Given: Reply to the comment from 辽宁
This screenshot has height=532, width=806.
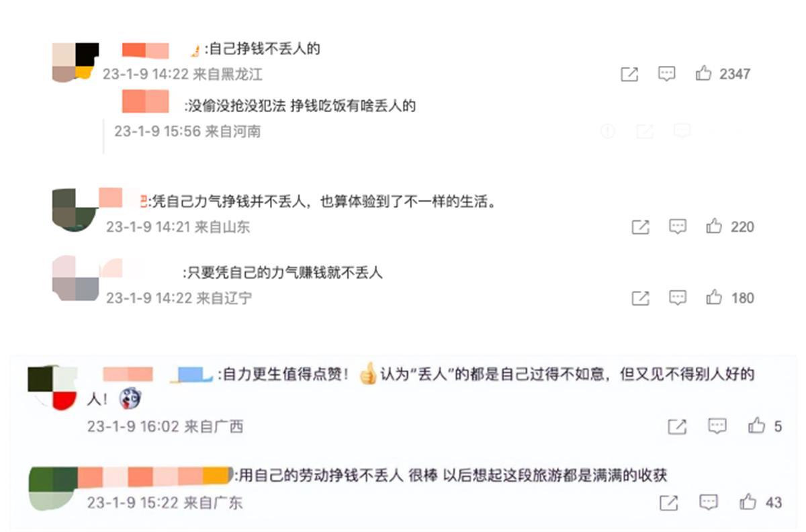Looking at the screenshot, I should click(x=678, y=298).
